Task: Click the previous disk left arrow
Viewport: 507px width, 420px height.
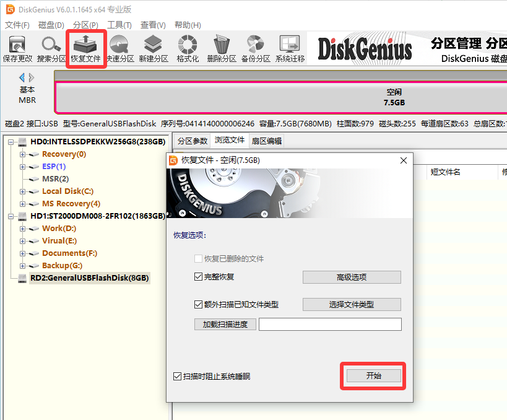Action: [22, 77]
